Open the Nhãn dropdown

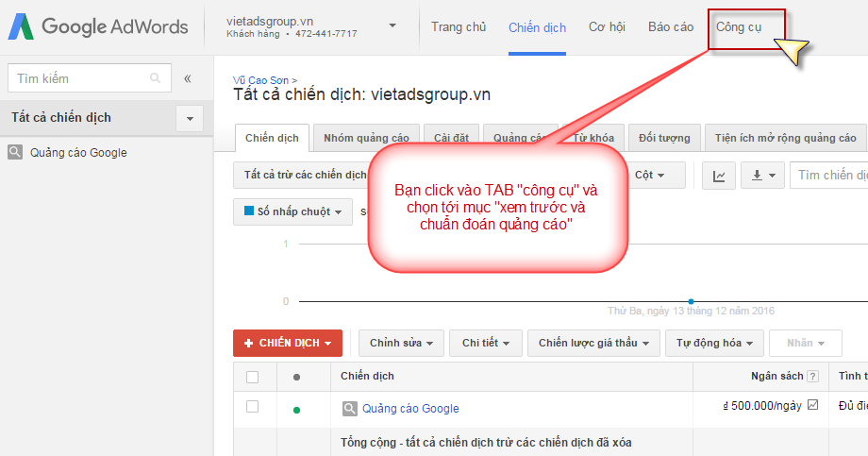click(806, 343)
